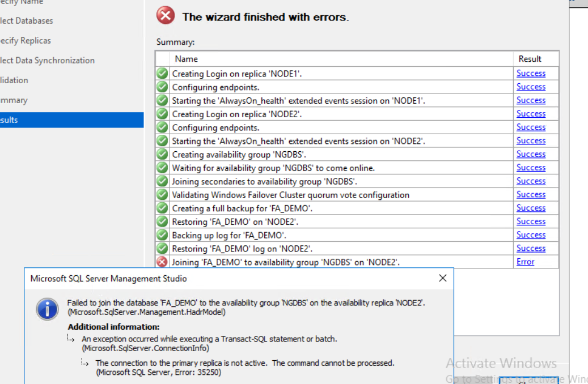Click the Failed to join the database message

coord(246,307)
